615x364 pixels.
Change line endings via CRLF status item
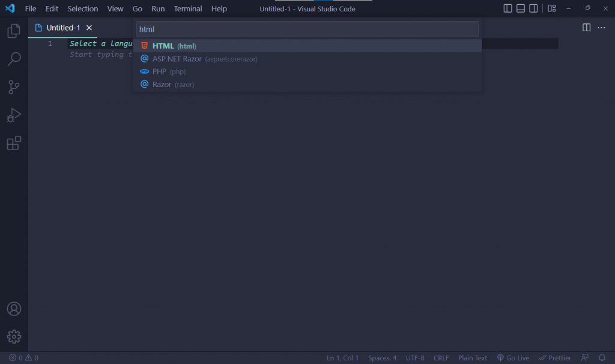441,358
